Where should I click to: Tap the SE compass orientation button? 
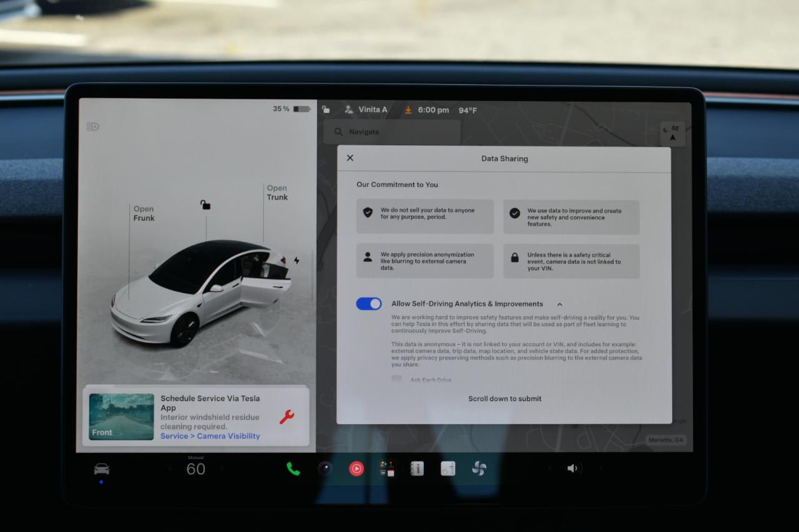pyautogui.click(x=672, y=133)
